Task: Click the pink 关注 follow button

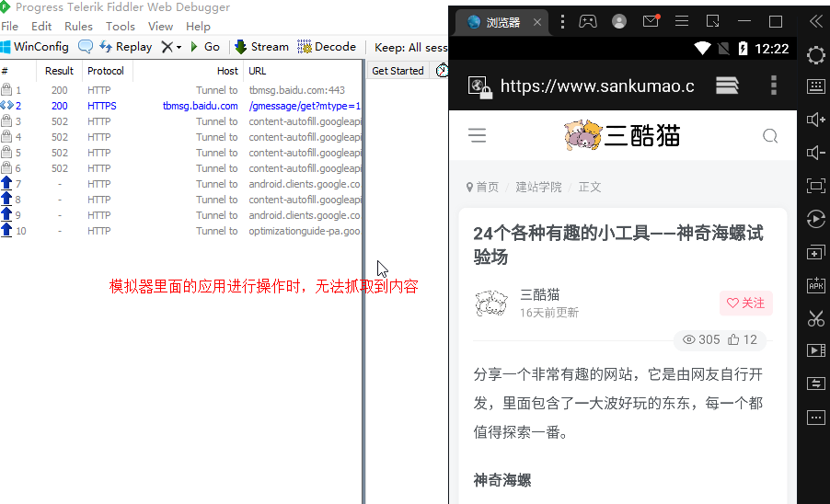Action: 745,303
